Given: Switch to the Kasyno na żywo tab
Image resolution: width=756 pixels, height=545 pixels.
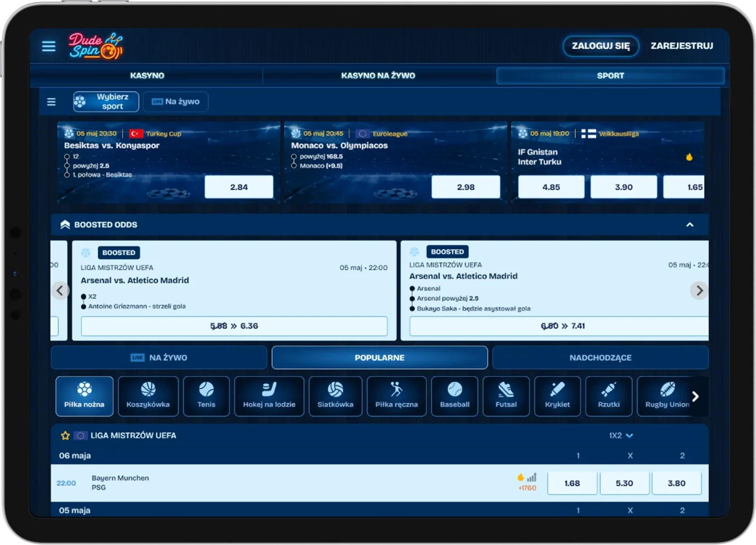Looking at the screenshot, I should click(378, 76).
